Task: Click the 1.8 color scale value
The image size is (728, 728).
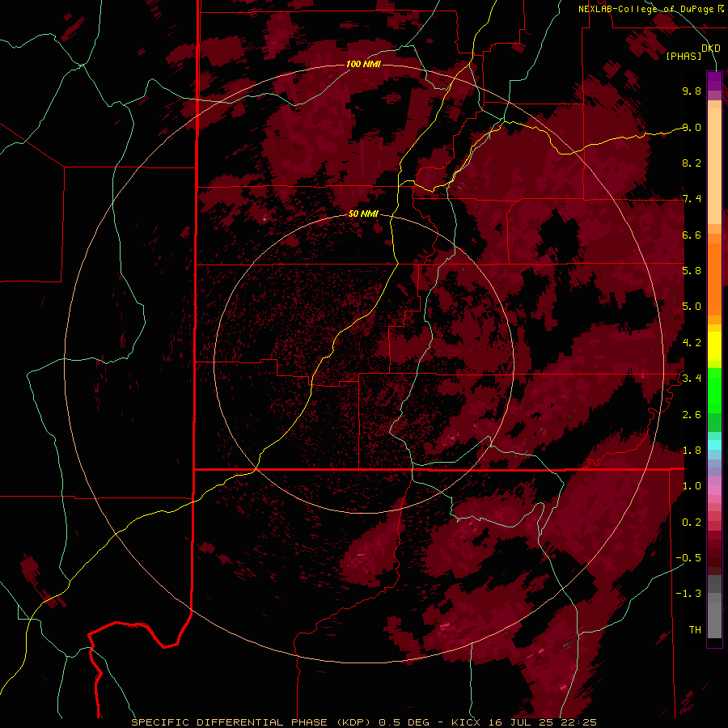Action: [x=692, y=451]
